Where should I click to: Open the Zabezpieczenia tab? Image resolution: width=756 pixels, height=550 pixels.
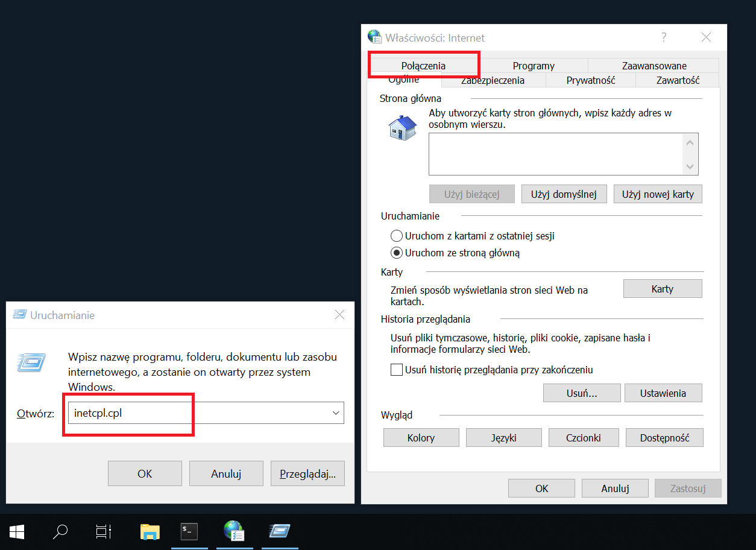(x=493, y=80)
